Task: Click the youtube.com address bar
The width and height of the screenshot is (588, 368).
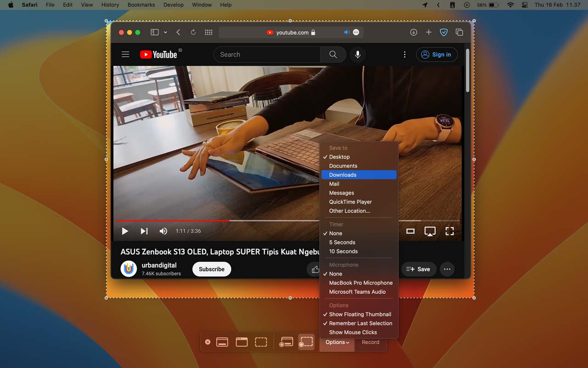Action: [291, 32]
